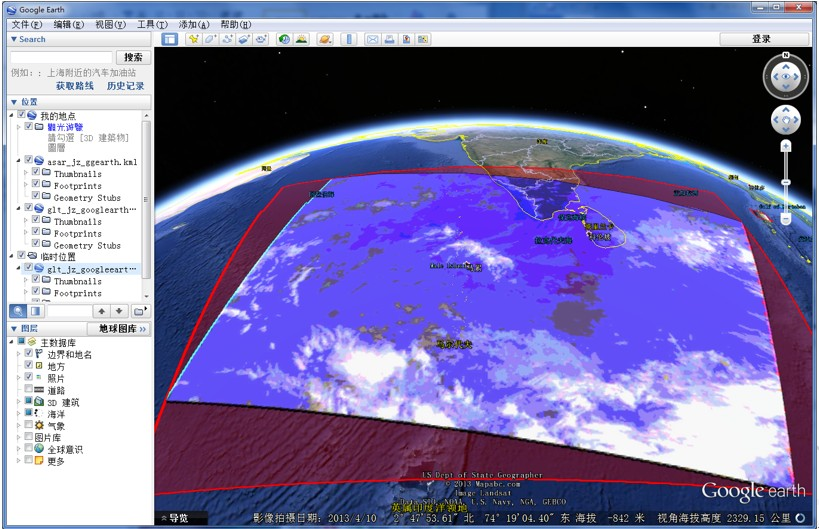
Task: Click inside the Search text field
Action: tap(62, 57)
